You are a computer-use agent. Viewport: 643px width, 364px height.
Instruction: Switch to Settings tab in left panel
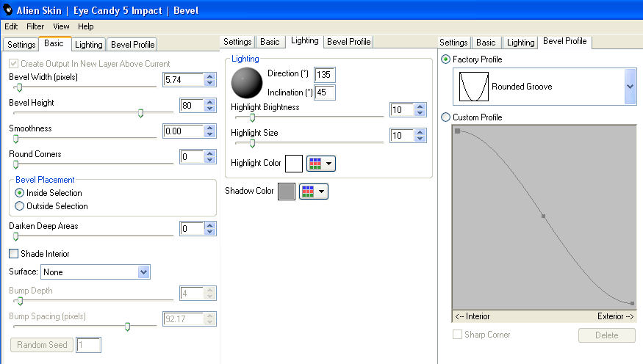[x=21, y=45]
